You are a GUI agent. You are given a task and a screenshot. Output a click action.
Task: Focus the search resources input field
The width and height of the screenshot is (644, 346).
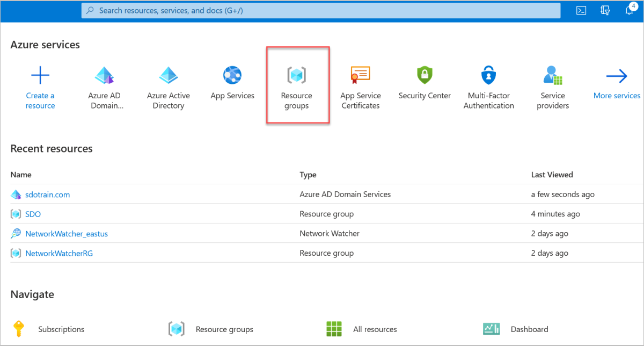pos(321,10)
